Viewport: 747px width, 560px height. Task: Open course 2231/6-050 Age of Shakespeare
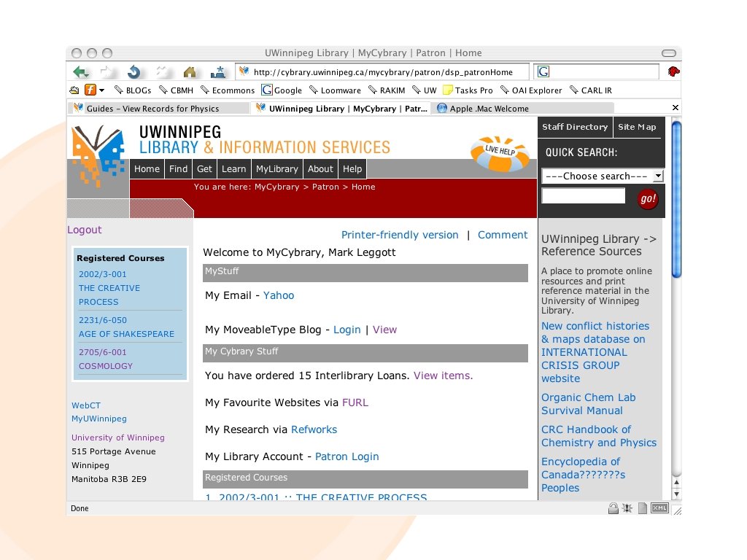click(126, 327)
